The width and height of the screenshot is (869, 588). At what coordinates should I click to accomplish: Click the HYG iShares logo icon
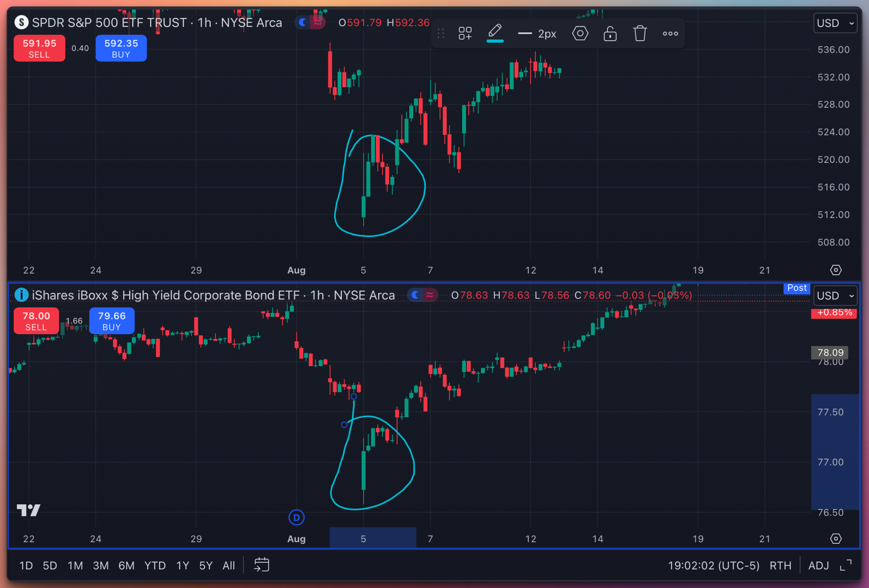tap(22, 295)
